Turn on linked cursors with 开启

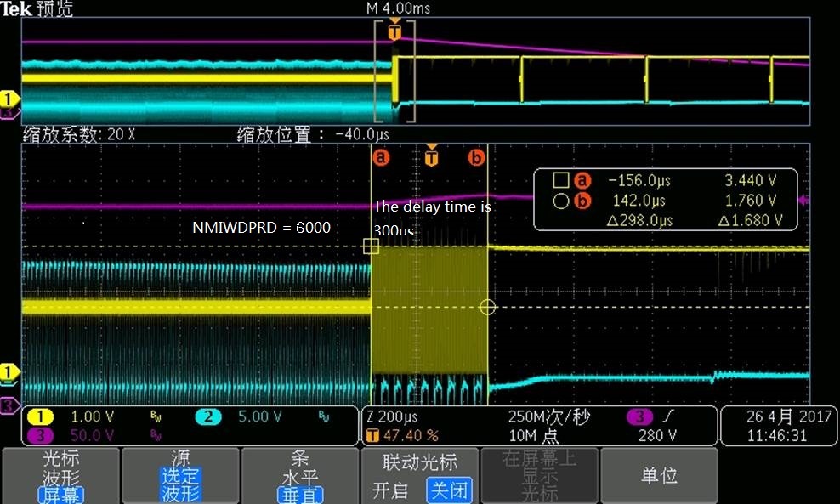(390, 490)
